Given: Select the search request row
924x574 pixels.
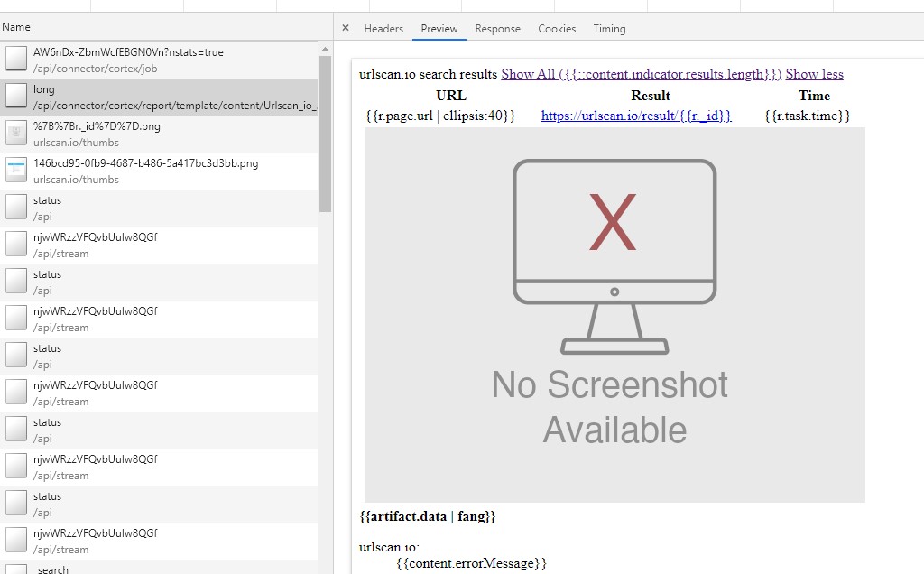Looking at the screenshot, I should pyautogui.click(x=159, y=569).
